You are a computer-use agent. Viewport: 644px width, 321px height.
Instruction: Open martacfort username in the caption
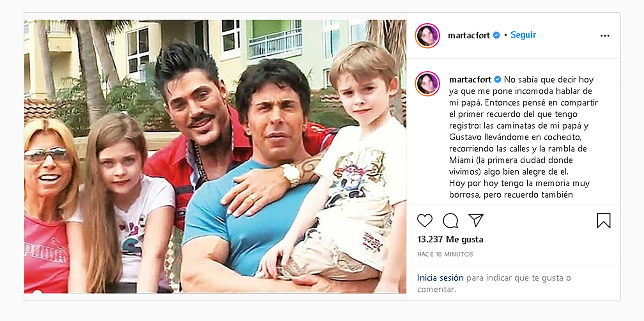coord(470,80)
